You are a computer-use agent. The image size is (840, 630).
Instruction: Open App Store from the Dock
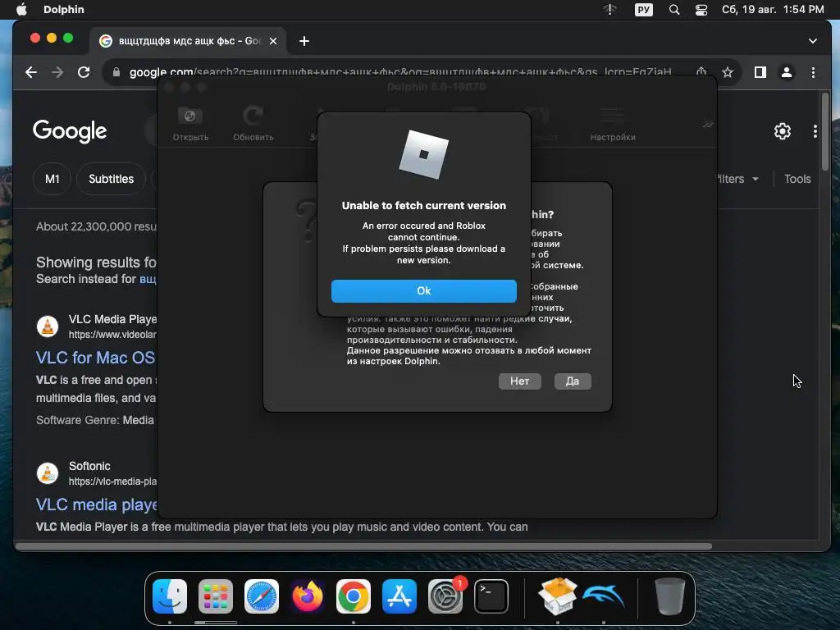click(399, 596)
